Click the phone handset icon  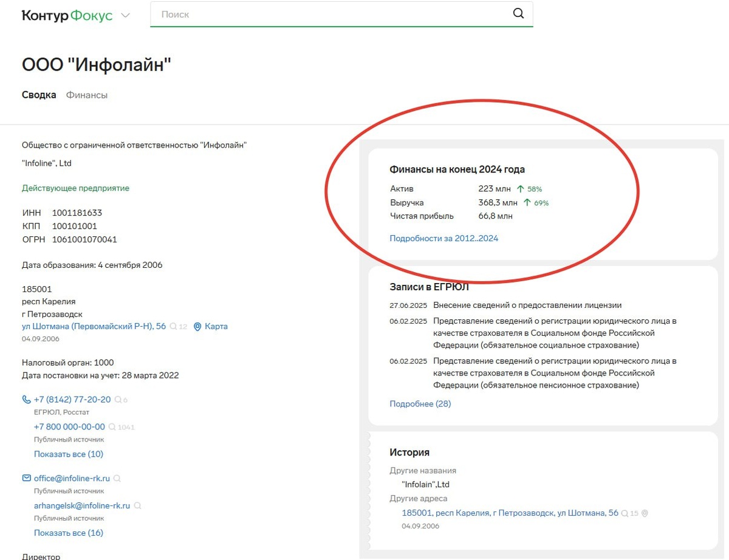coord(26,399)
